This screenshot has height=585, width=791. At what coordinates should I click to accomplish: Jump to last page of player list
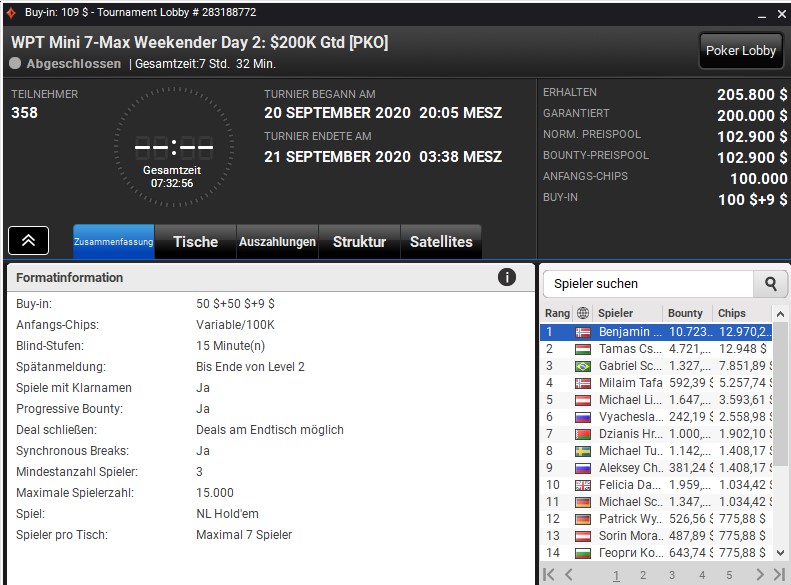tap(779, 574)
